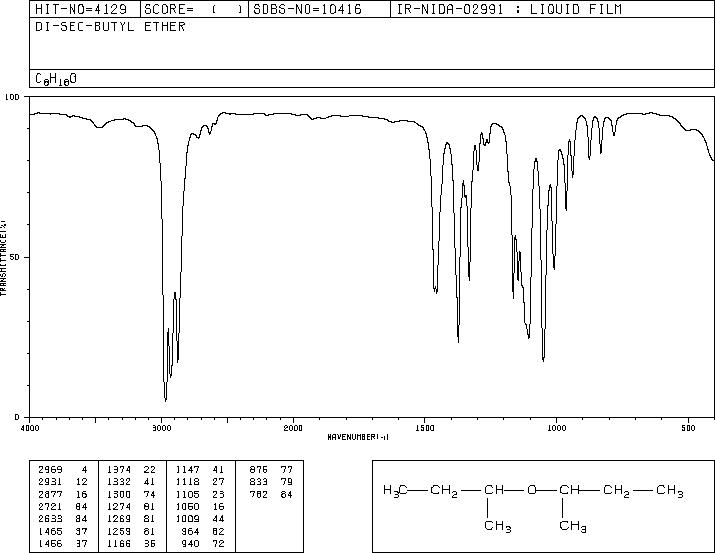This screenshot has width=715, height=553.
Task: Click the peak wavenumber 1374 in the table
Action: point(119,470)
